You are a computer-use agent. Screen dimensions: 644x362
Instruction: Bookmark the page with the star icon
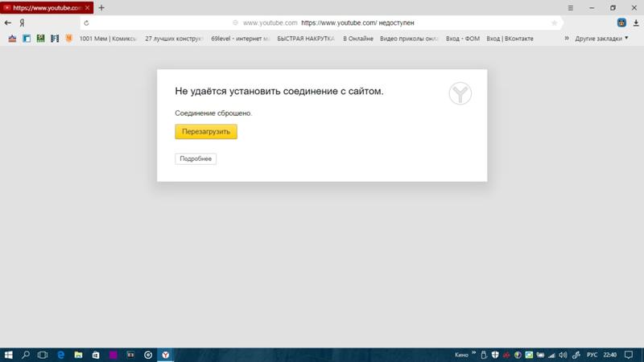click(x=554, y=23)
